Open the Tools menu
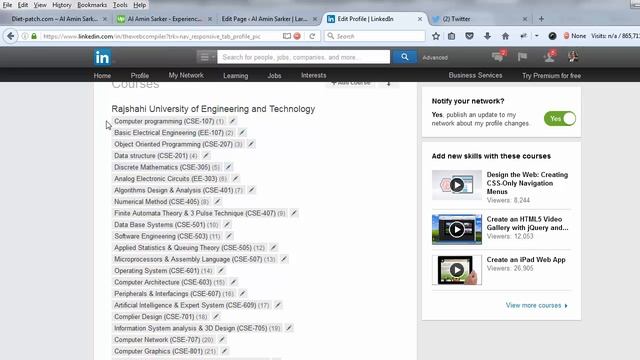The image size is (640, 360). [x=120, y=5]
